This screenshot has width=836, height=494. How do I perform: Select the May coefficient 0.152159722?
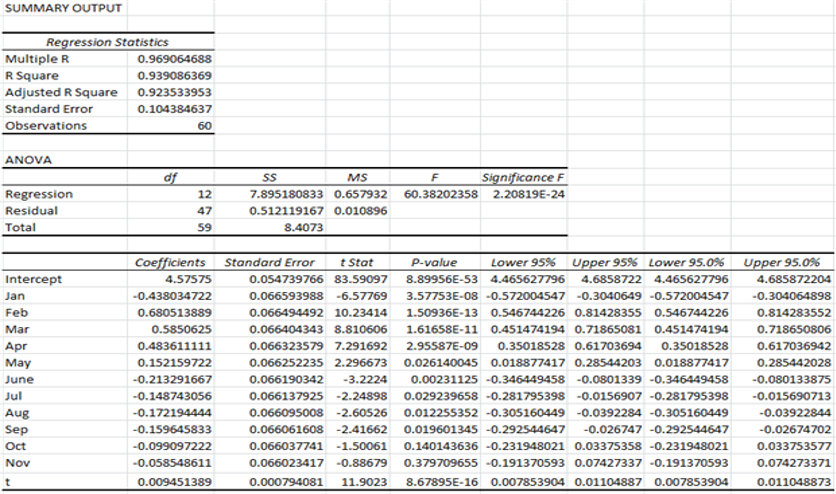tap(174, 363)
